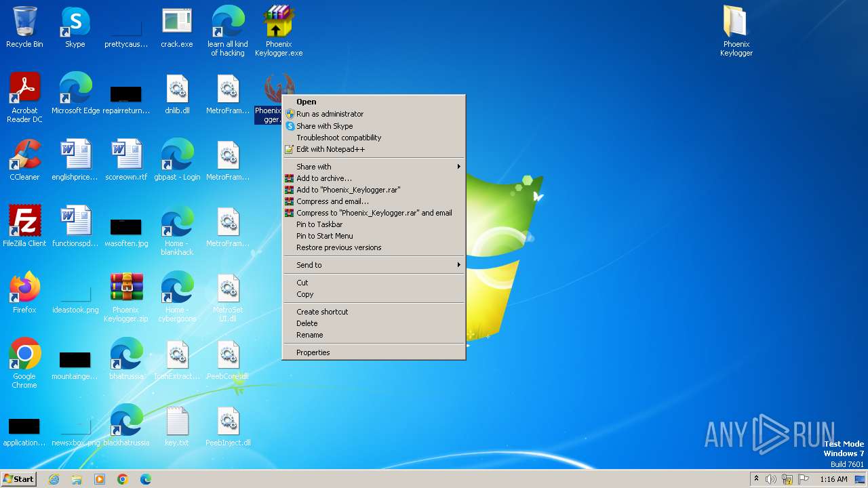868x488 pixels.
Task: Choose Restore previous versions
Action: pos(374,247)
